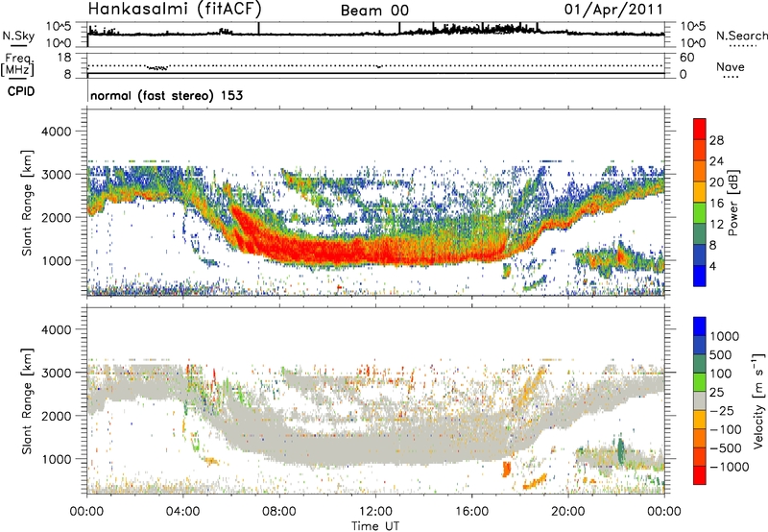Image resolution: width=768 pixels, height=532 pixels.
Task: Click the 'N.Sky' legend label
Action: (18, 36)
